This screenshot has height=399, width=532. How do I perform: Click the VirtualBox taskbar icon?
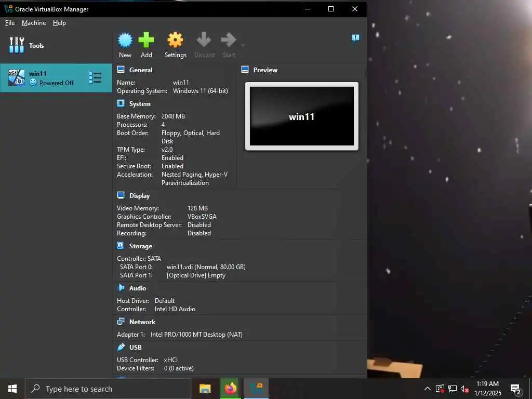(x=256, y=389)
